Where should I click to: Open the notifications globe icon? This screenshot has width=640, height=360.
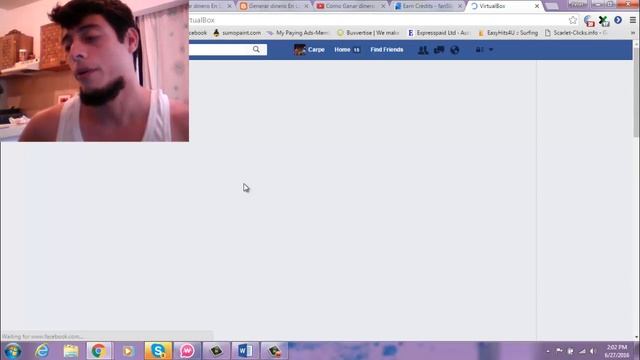point(455,50)
